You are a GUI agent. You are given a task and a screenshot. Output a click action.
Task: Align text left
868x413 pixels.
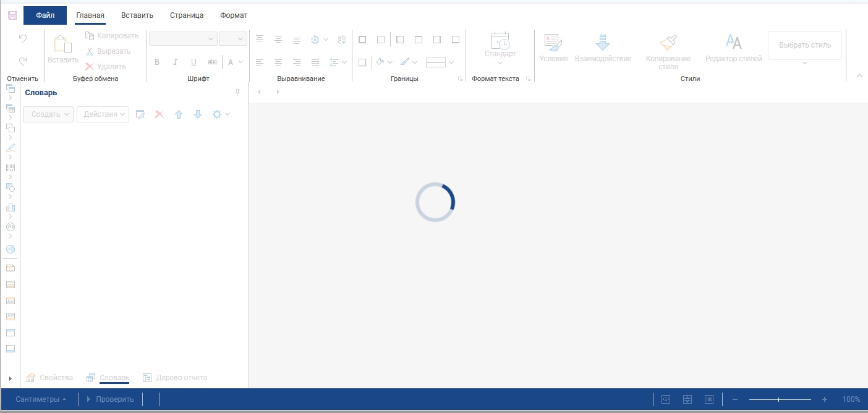[260, 62]
